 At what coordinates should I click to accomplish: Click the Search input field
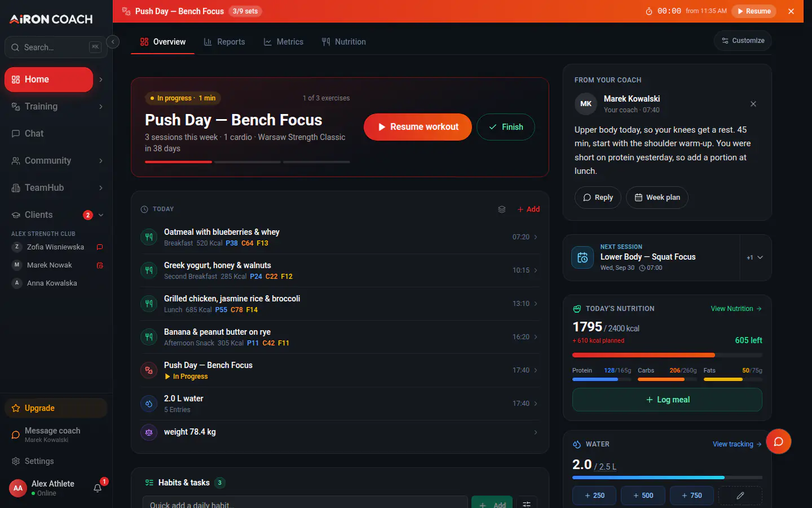tap(56, 47)
